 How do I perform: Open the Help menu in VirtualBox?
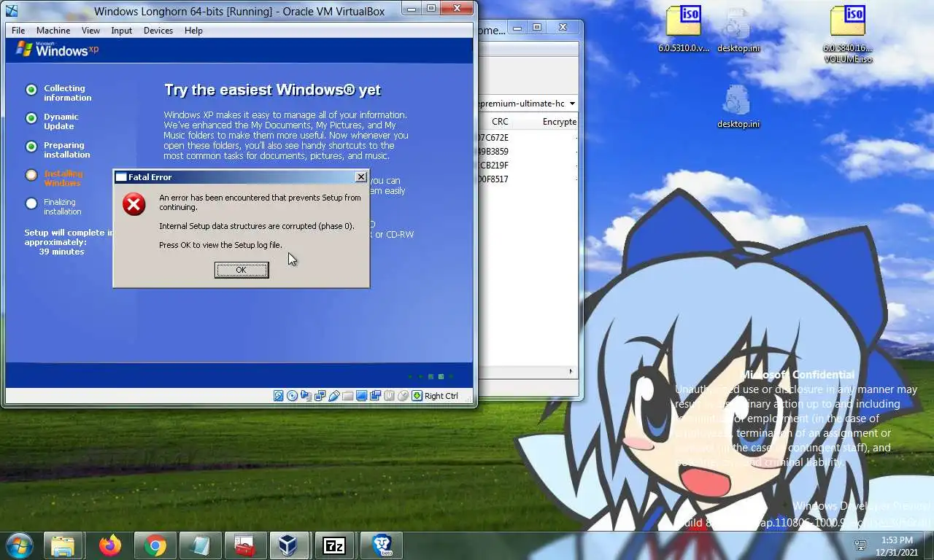193,31
